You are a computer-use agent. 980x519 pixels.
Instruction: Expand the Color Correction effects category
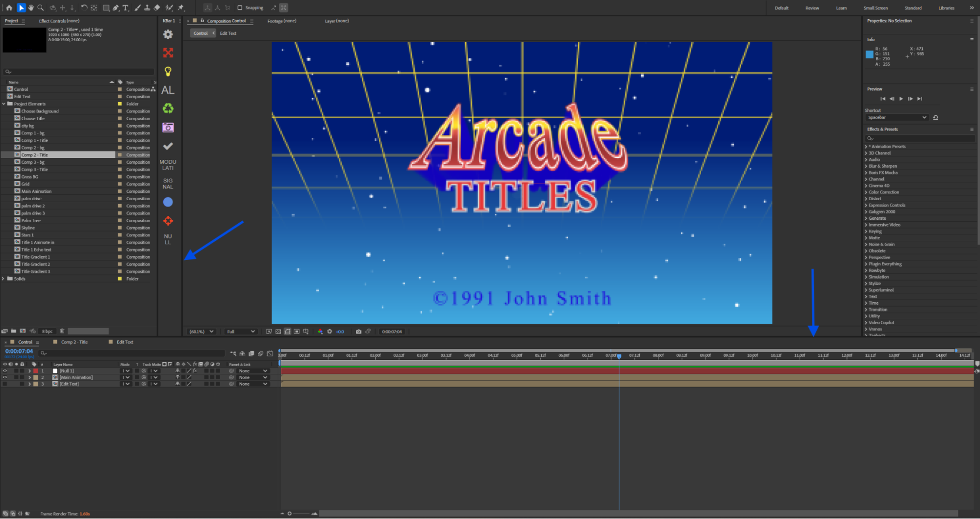866,192
